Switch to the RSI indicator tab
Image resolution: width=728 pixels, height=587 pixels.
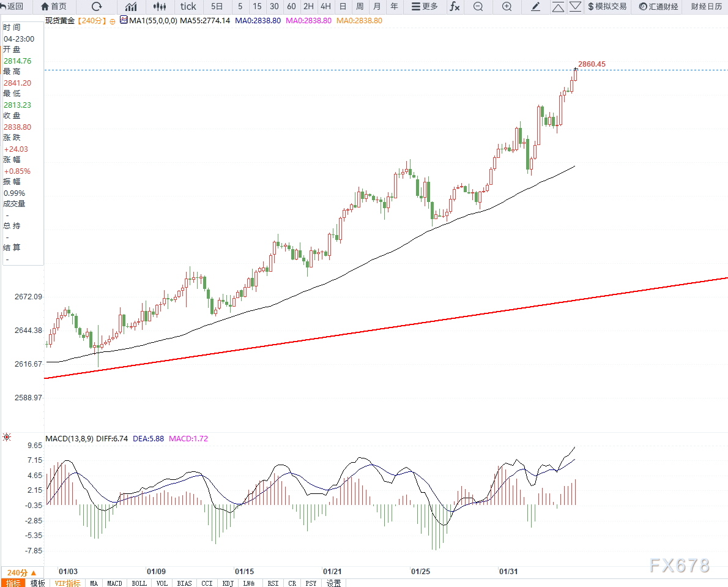click(x=273, y=583)
